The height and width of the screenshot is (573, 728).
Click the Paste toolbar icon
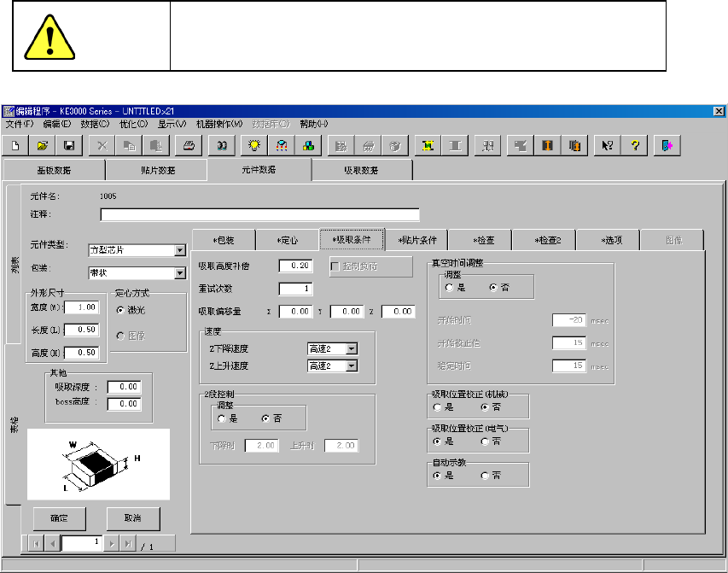(x=156, y=146)
